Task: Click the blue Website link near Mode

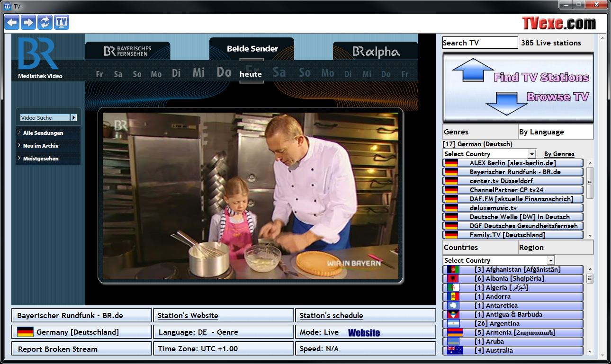Action: [x=364, y=333]
